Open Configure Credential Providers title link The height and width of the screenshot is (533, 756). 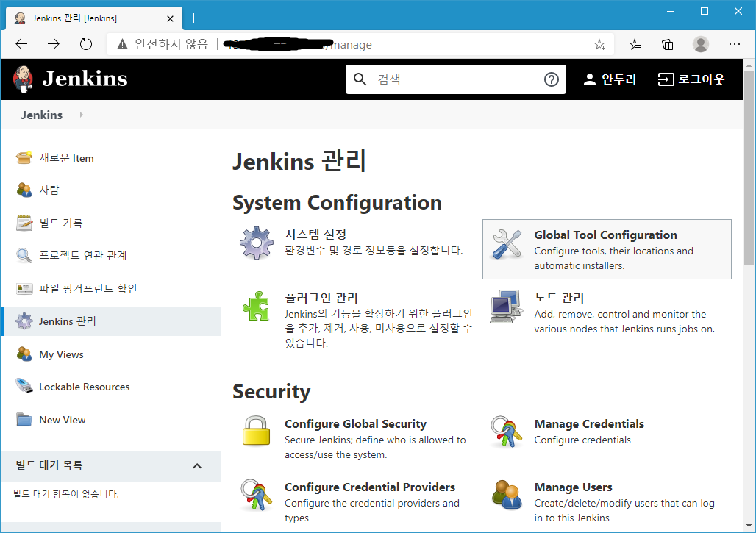click(370, 487)
